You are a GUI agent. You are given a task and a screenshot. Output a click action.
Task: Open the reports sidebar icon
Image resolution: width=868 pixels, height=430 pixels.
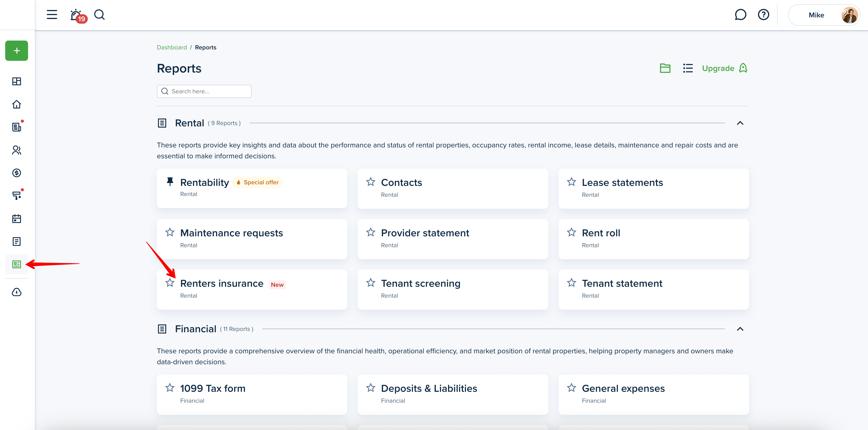tap(17, 264)
